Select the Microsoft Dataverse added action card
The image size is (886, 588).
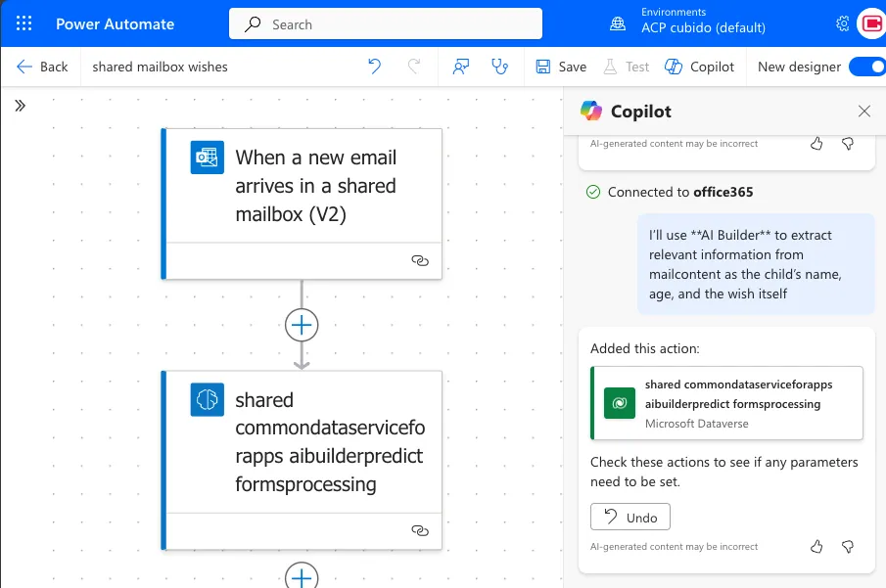click(x=726, y=403)
